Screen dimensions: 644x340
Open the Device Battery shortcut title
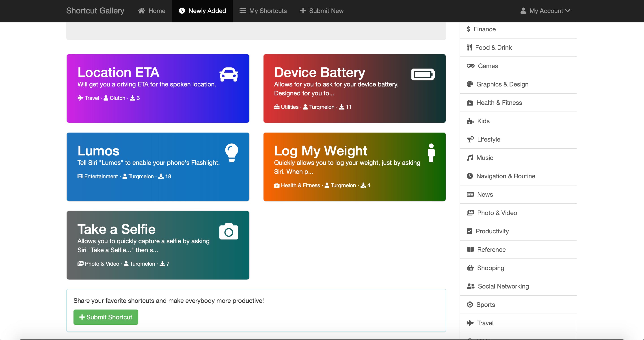click(320, 72)
